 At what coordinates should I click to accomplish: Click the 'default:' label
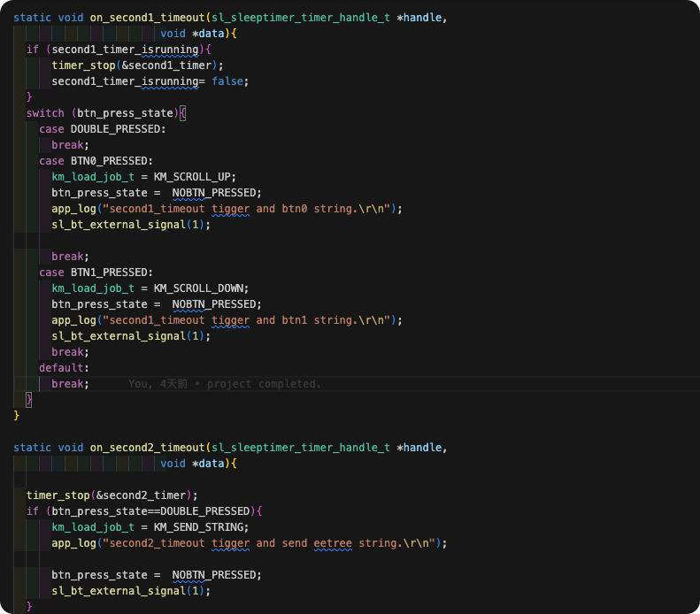(64, 368)
